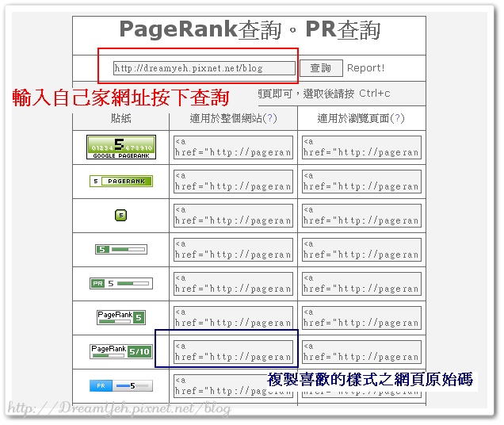Screen dimensions: 504x425
Task: Click the 'PageRank查詢。PR查詢' page title
Action: [x=250, y=29]
